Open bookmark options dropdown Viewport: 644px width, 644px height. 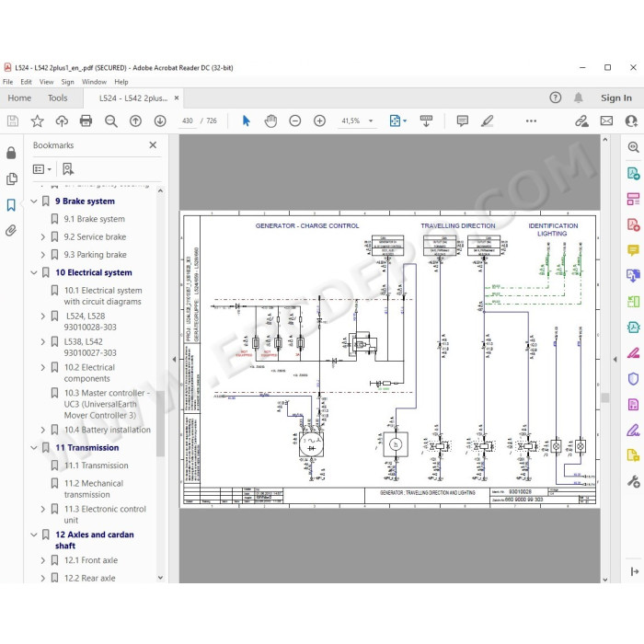[x=42, y=168]
